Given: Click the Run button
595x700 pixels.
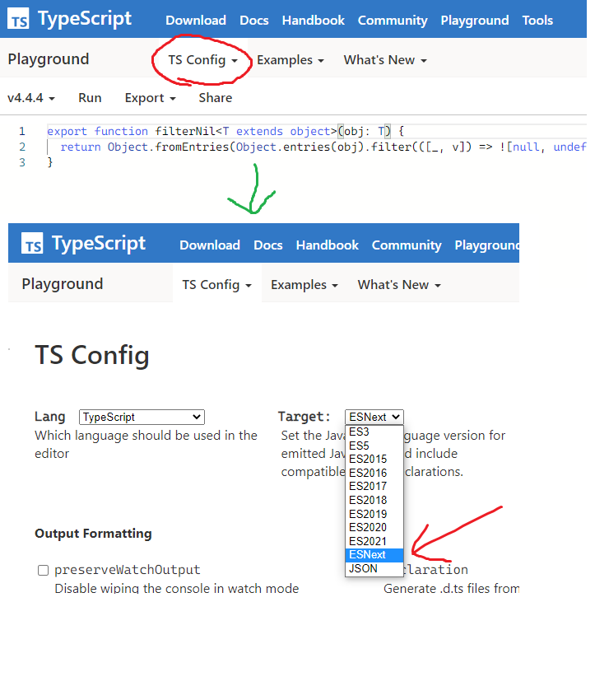Looking at the screenshot, I should click(90, 98).
